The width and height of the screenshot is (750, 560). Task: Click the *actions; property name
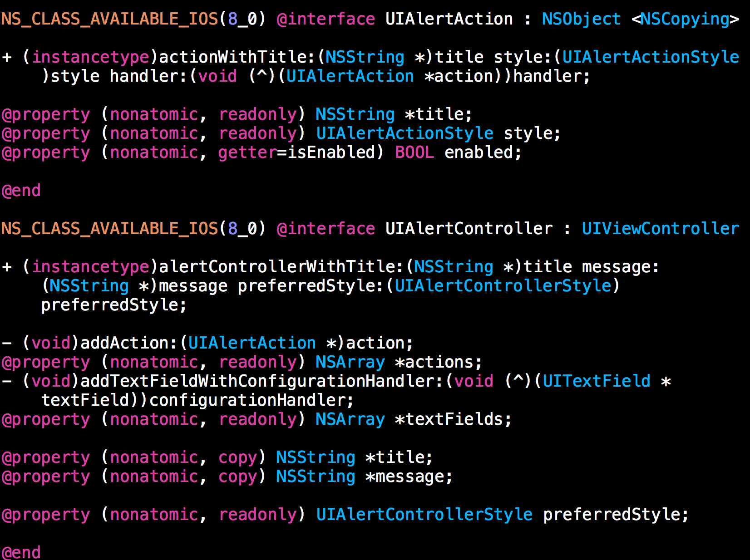(439, 362)
